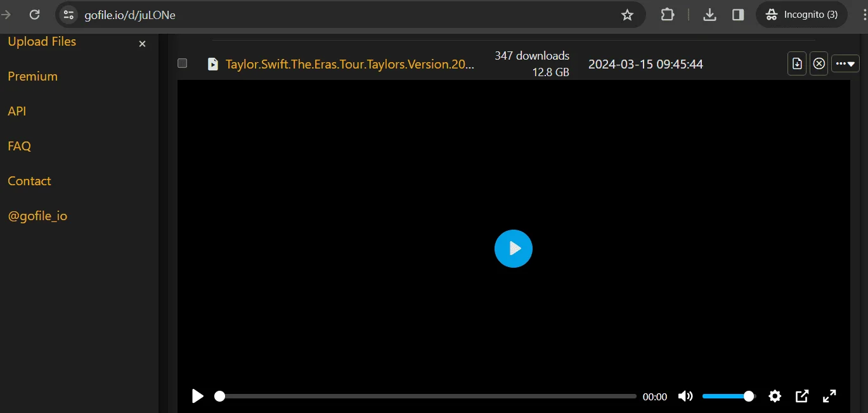Select the Taylor Swift file checkbox
Screen dimensions: 868x413
tap(183, 63)
